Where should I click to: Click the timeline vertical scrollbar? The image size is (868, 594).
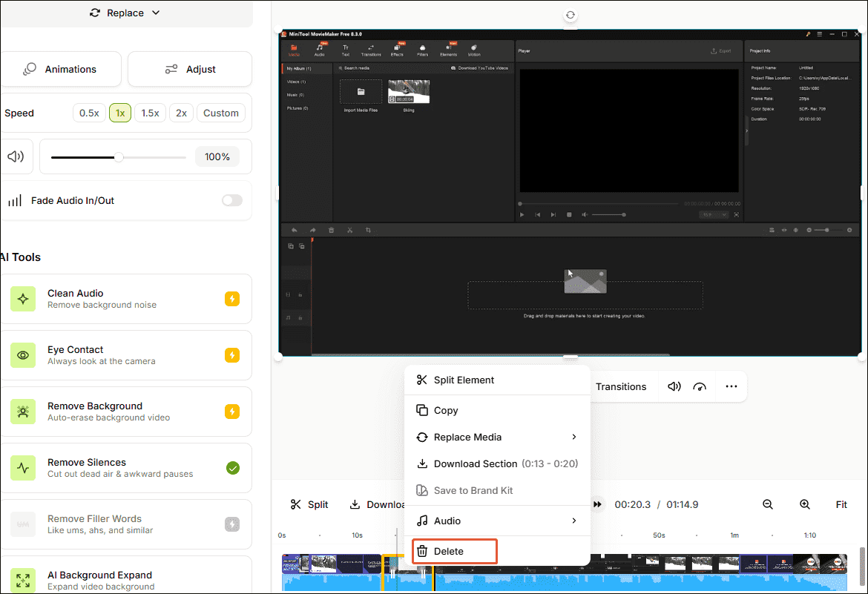[x=861, y=566]
